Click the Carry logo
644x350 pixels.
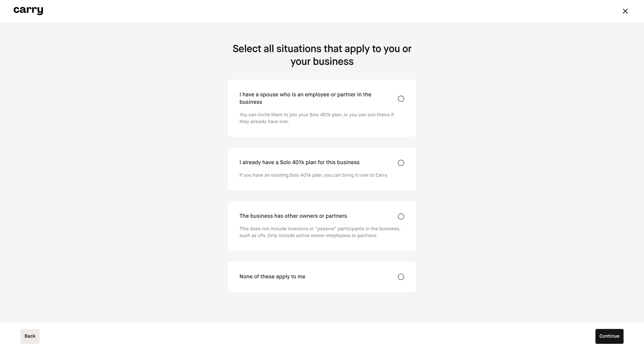[28, 10]
